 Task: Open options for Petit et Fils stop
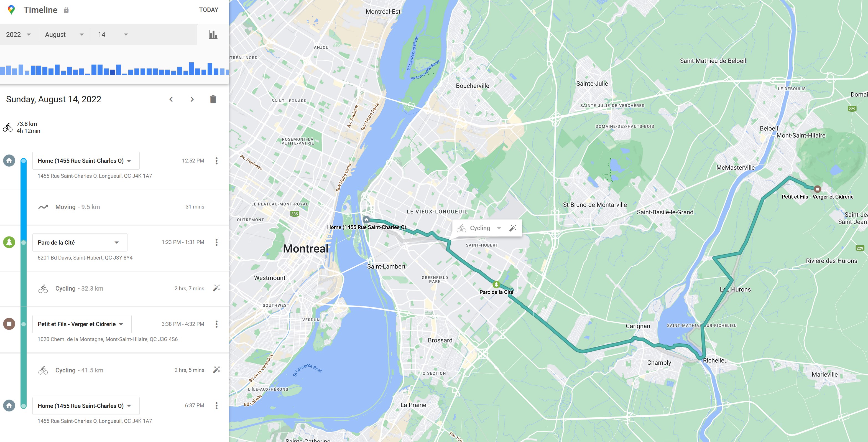217,324
